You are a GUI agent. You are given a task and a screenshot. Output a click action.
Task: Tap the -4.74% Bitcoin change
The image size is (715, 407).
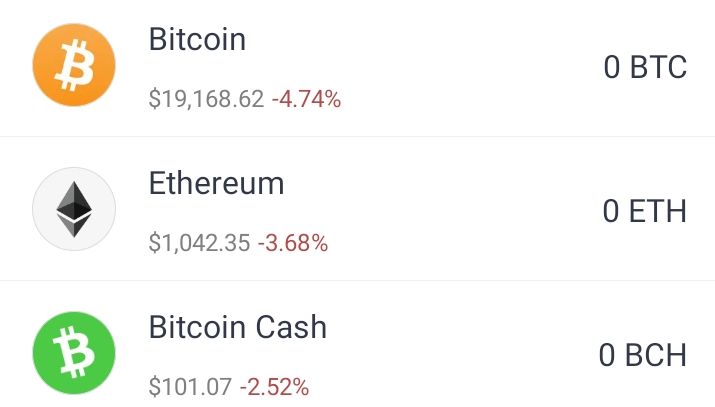(306, 99)
